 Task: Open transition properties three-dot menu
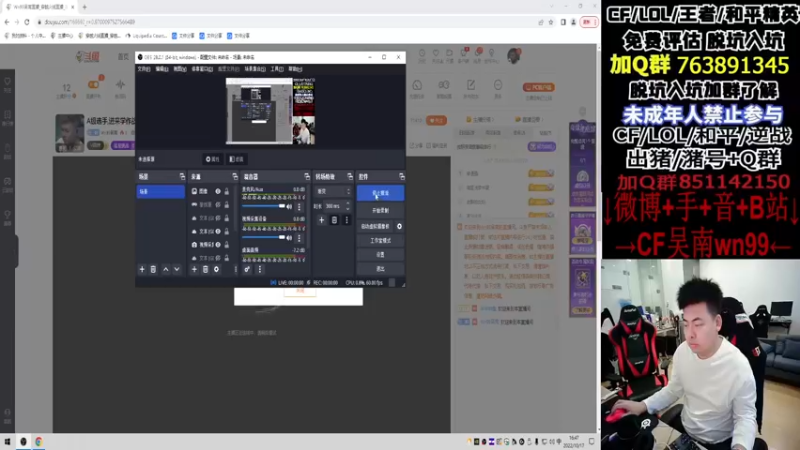[x=346, y=220]
